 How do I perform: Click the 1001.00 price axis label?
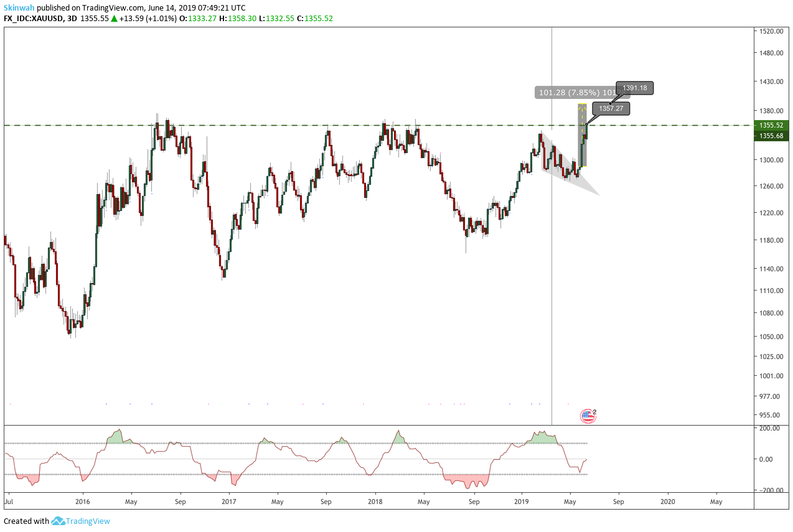coord(771,376)
